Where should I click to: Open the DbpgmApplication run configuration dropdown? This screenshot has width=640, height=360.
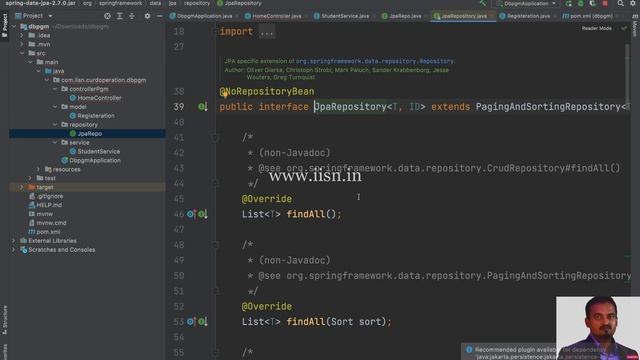(527, 3)
